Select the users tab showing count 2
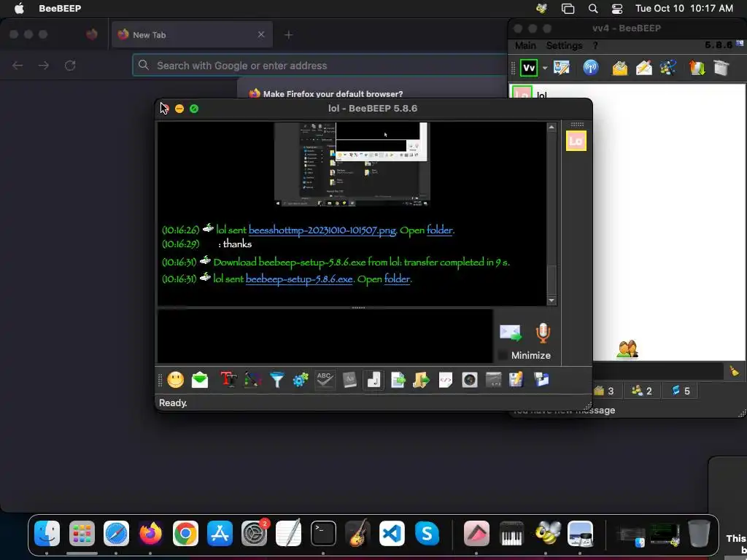Screen dimensions: 747x560 642,391
